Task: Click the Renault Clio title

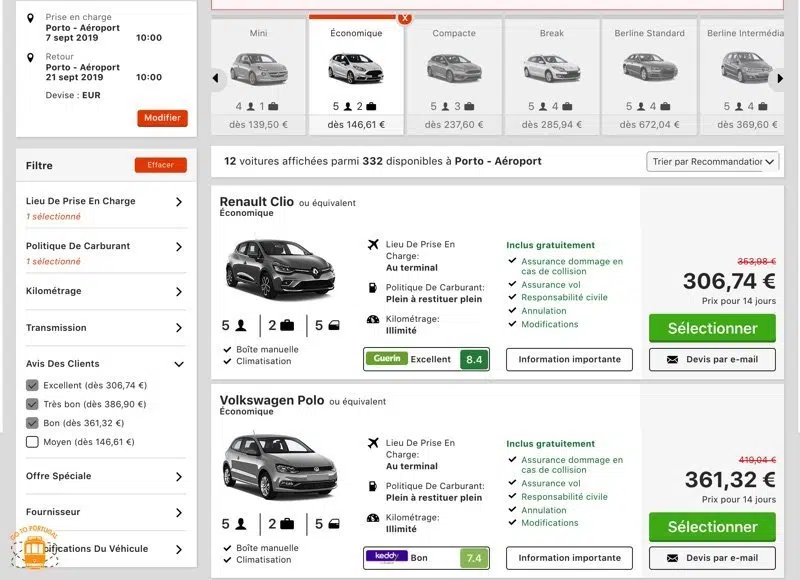Action: (x=257, y=201)
